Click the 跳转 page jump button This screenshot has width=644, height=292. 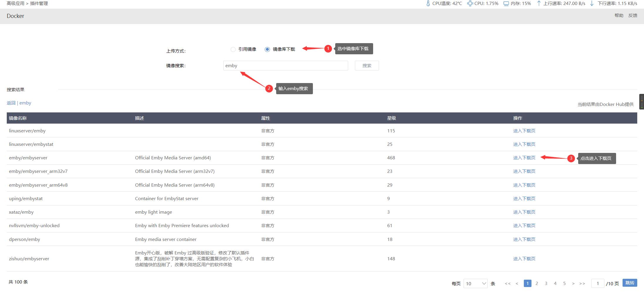click(x=629, y=283)
